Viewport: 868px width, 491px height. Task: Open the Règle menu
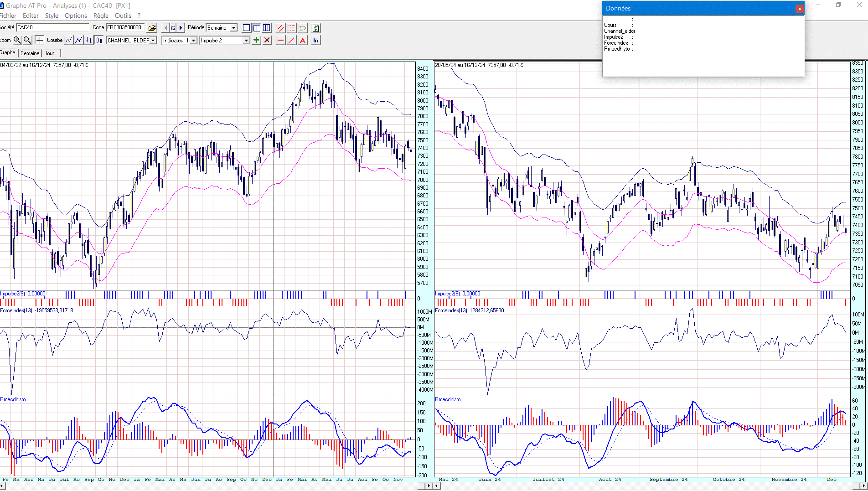pyautogui.click(x=101, y=16)
